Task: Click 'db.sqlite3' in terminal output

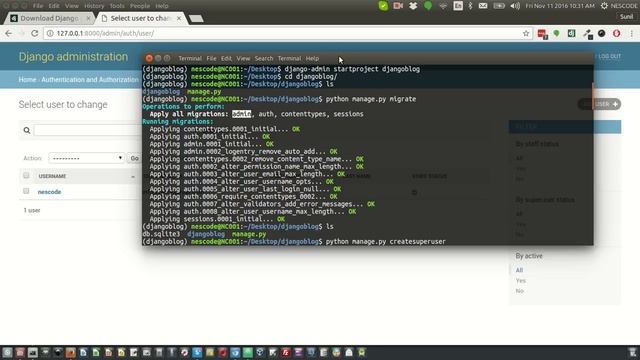Action: click(x=161, y=234)
